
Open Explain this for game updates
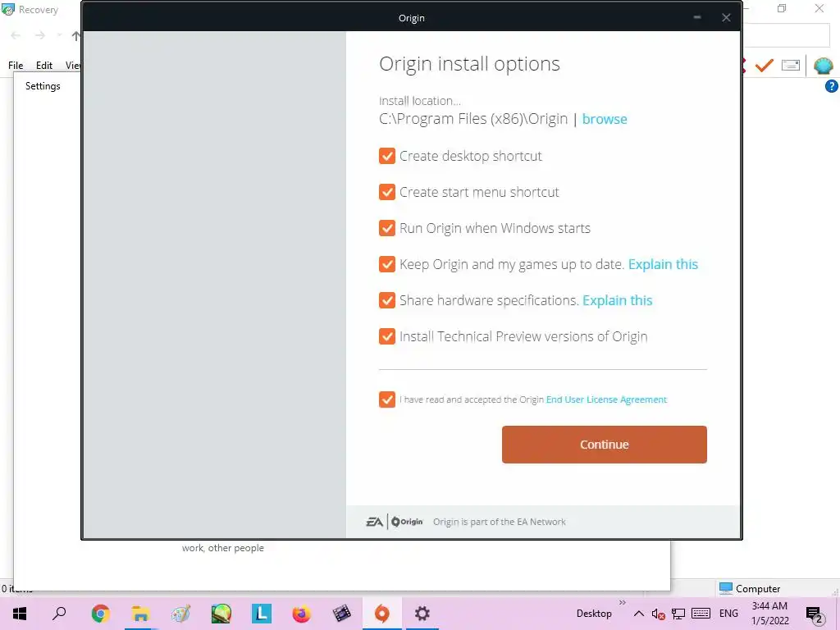[x=663, y=264]
